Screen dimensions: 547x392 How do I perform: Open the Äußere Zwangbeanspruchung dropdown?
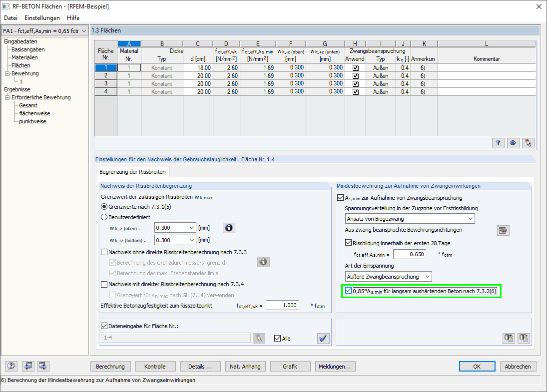[x=388, y=276]
